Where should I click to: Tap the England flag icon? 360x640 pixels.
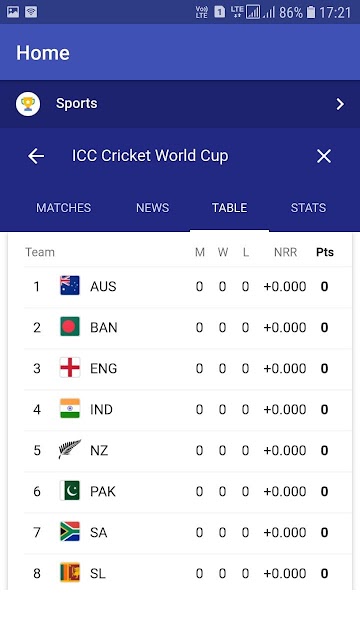click(x=70, y=367)
